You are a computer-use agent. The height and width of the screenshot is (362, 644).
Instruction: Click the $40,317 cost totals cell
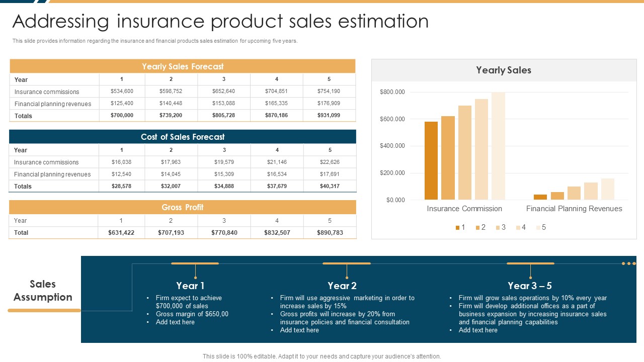(330, 186)
